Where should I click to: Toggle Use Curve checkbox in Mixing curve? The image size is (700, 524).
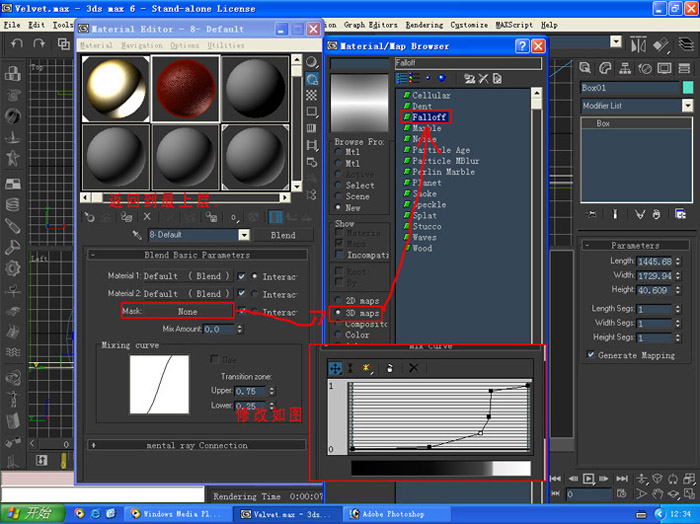214,359
